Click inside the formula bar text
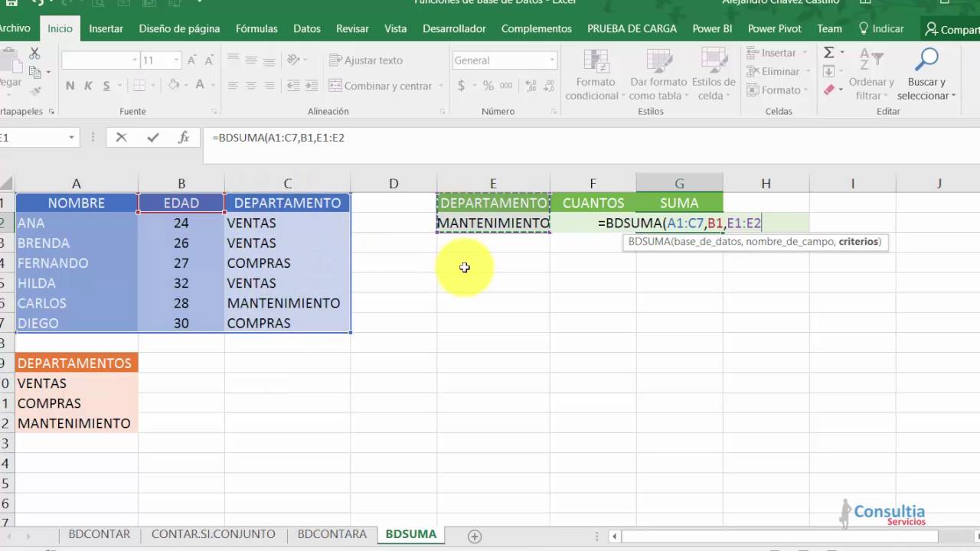This screenshot has height=551, width=980. click(279, 138)
